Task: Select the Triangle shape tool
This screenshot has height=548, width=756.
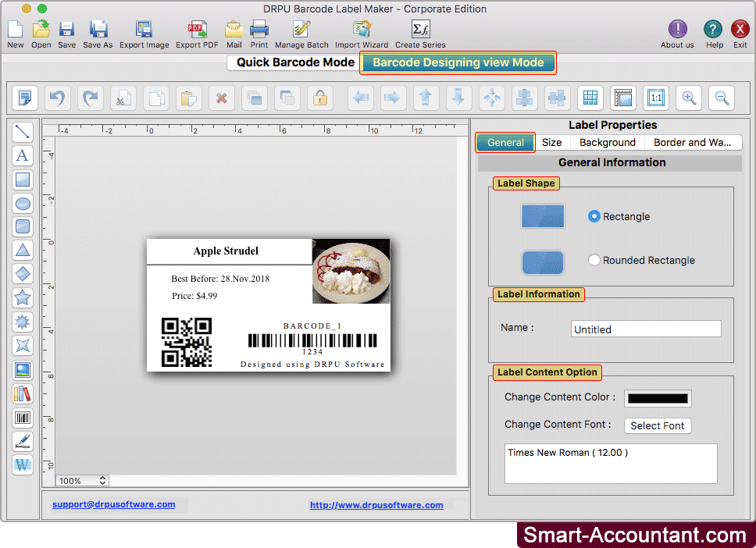Action: (x=23, y=250)
